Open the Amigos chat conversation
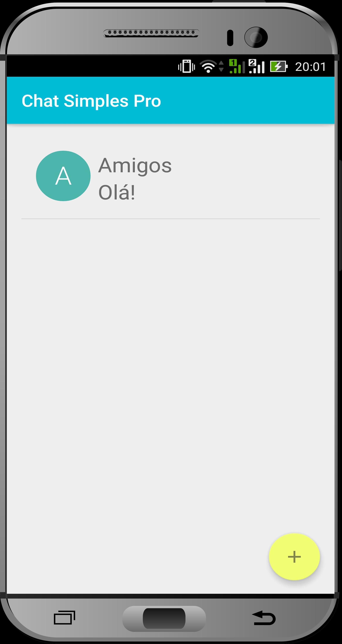This screenshot has height=644, width=342. (x=171, y=176)
